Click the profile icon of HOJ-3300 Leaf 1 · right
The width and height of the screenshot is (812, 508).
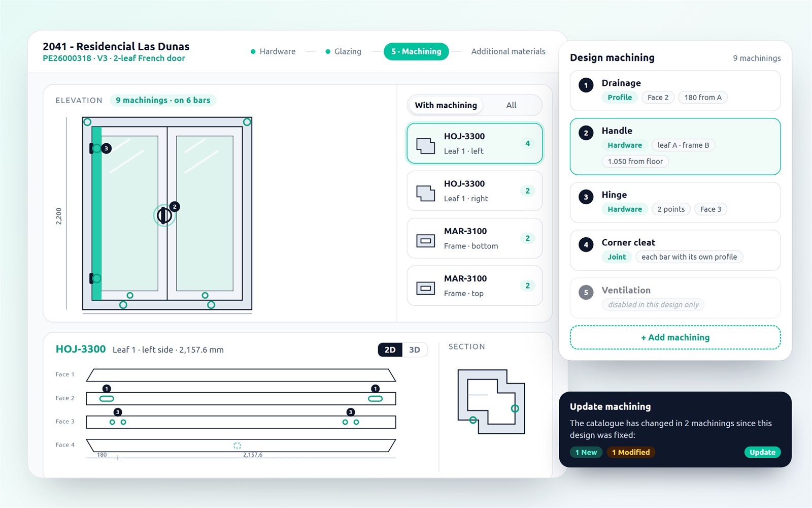coord(425,193)
